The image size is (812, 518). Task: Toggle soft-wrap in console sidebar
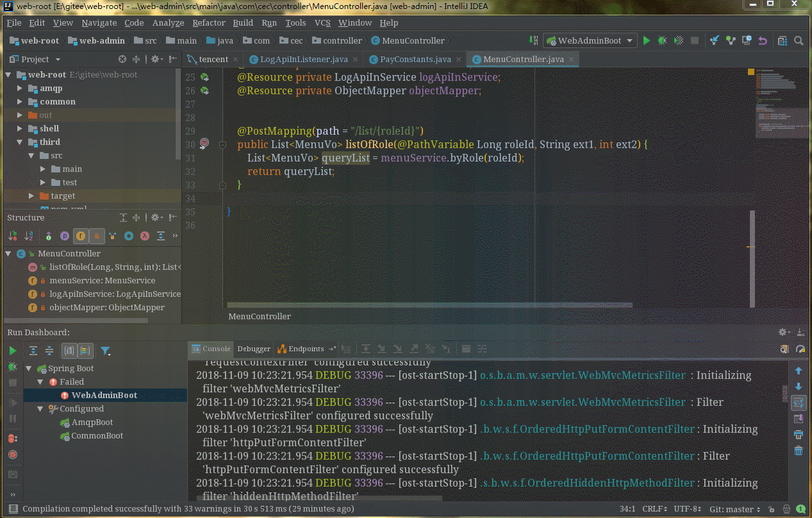(x=799, y=403)
